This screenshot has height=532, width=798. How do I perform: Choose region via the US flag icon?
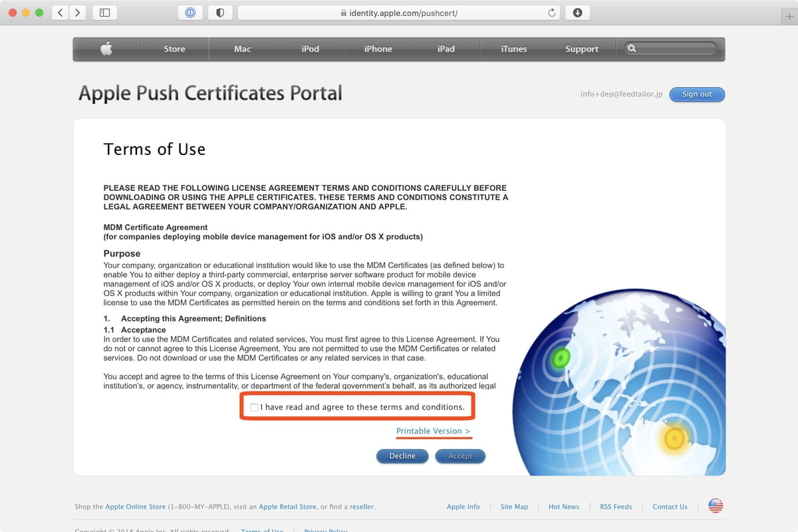(716, 506)
